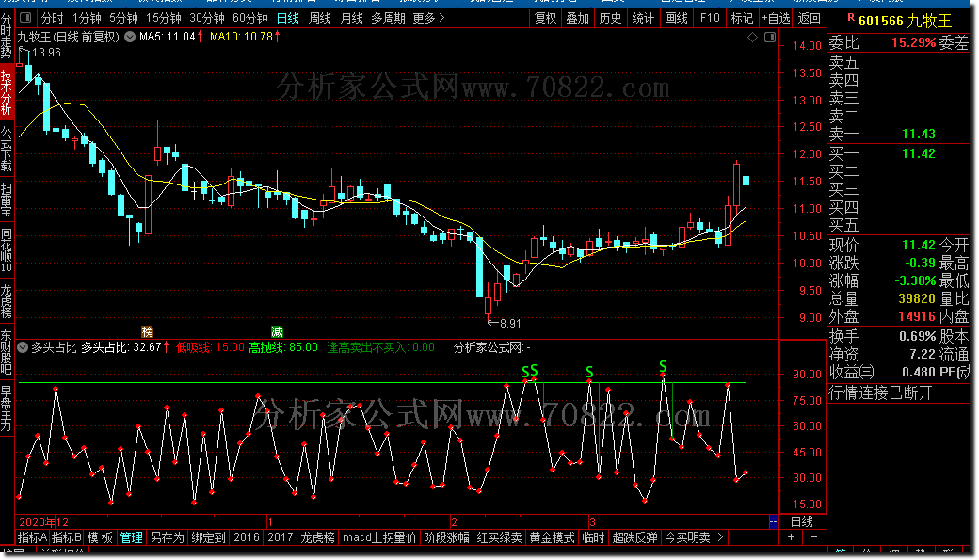Screen dimensions: 979x560
Task: Select the 红买绿卖 indicator tab
Action: click(500, 536)
